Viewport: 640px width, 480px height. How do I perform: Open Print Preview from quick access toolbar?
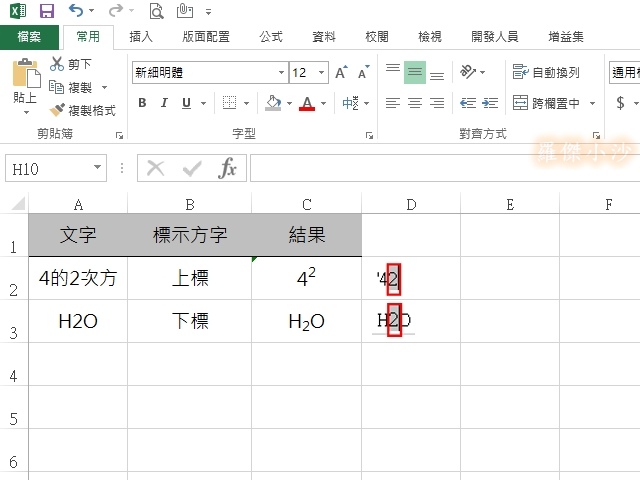(x=156, y=11)
